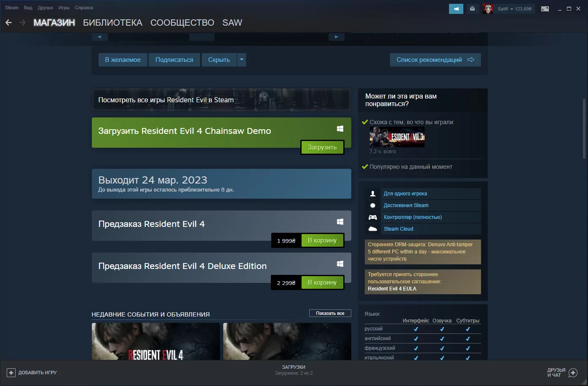
Task: Open Список рекомендаций
Action: pyautogui.click(x=436, y=60)
